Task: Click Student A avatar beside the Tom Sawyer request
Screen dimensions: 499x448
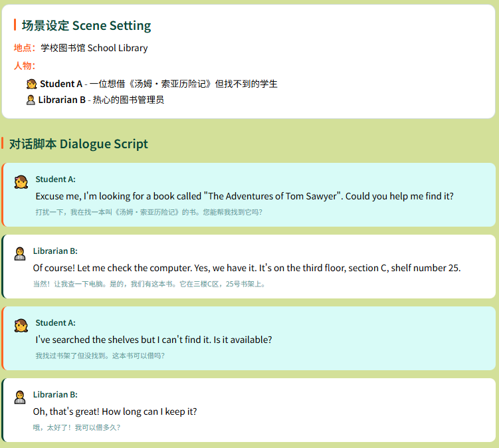Action: coord(21,181)
